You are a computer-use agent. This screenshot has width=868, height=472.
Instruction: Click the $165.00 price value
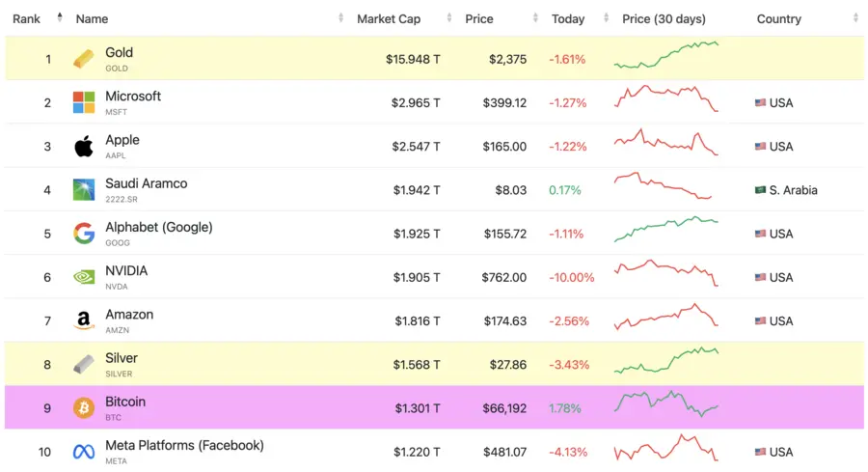[x=504, y=147]
